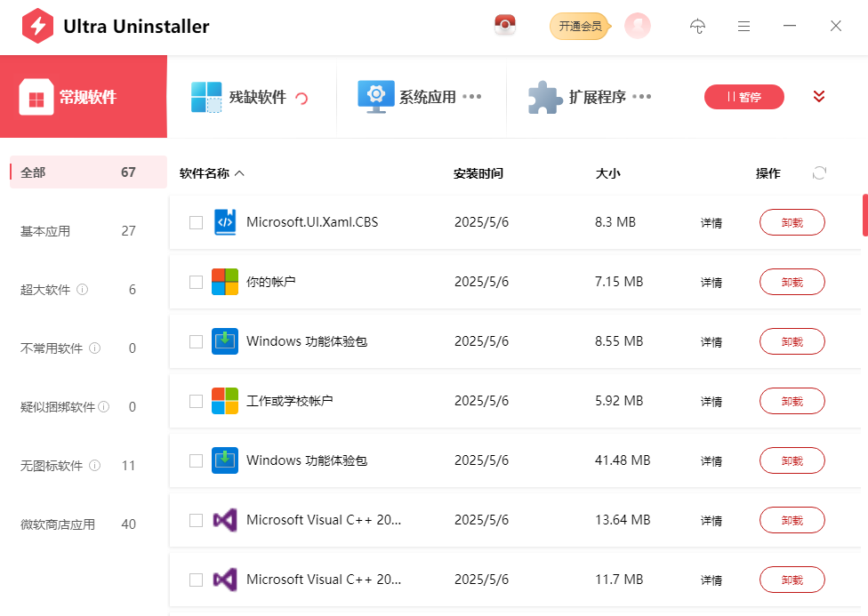The image size is (868, 616).
Task: Select the Microsoft.UI.Xaml.CBS app icon
Action: [223, 221]
